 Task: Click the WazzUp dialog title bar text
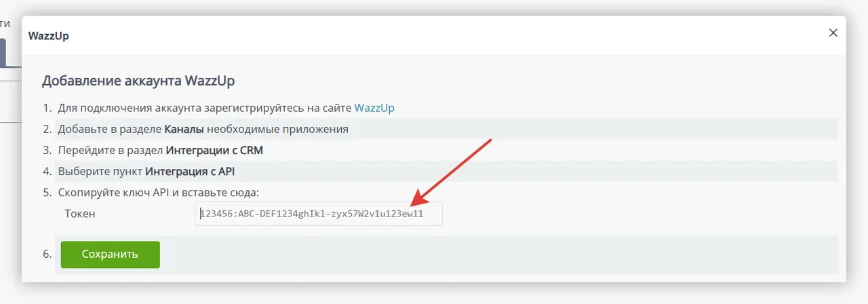(48, 36)
